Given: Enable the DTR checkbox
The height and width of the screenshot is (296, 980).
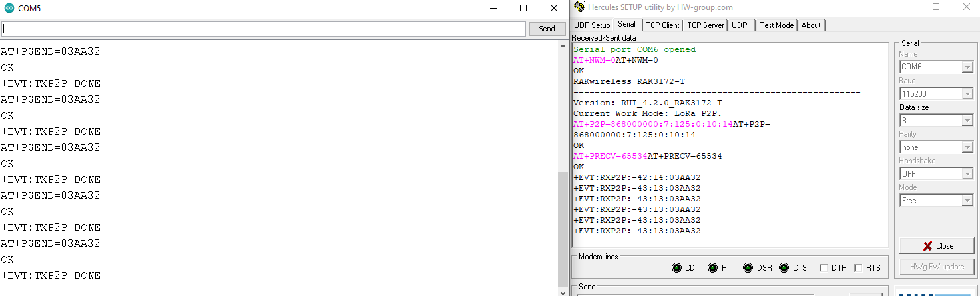Looking at the screenshot, I should coord(824,268).
